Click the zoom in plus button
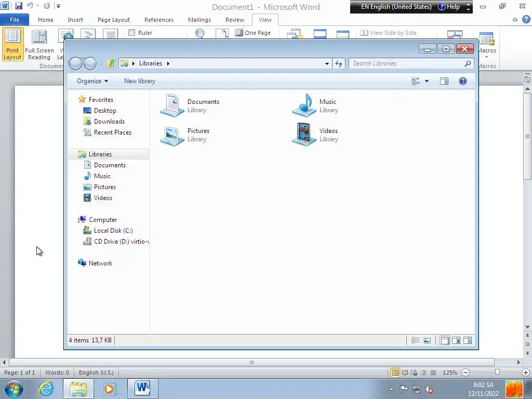The image size is (532, 399). (526, 373)
